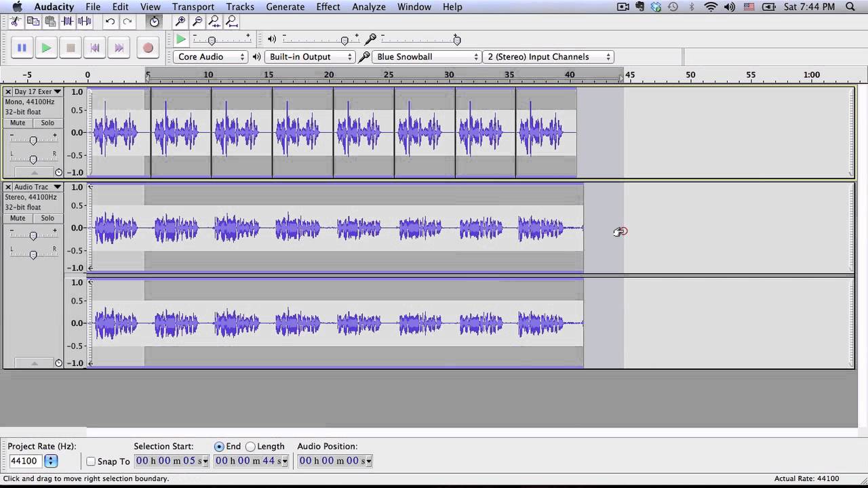Screen dimensions: 868x488
Task: Click the gain slider on Day 17 Exer track
Action: (x=33, y=140)
